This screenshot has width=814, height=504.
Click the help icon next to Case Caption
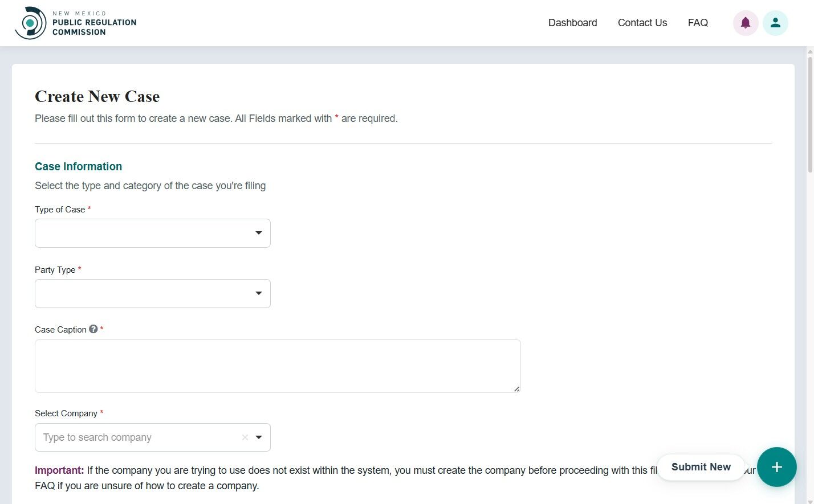(x=93, y=329)
